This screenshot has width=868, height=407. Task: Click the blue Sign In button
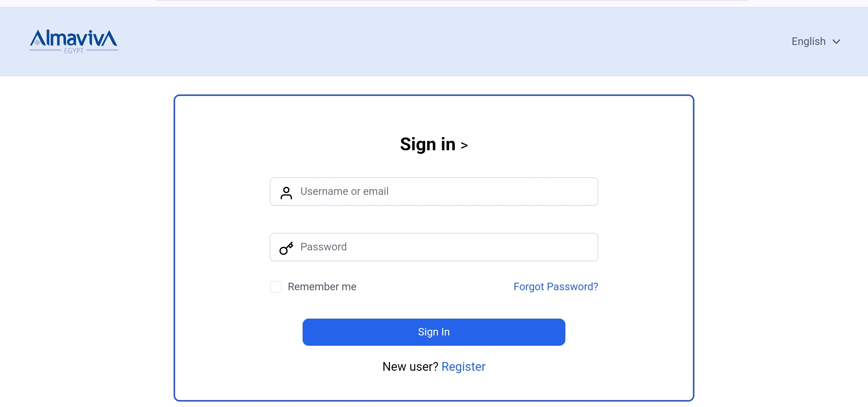[x=434, y=332]
